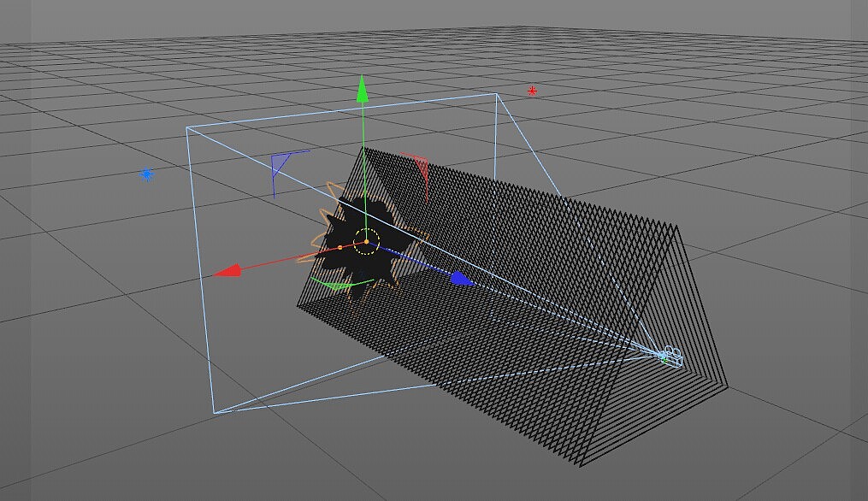Image resolution: width=868 pixels, height=501 pixels.
Task: Click the blue plane rotation band handle
Action: [x=280, y=166]
